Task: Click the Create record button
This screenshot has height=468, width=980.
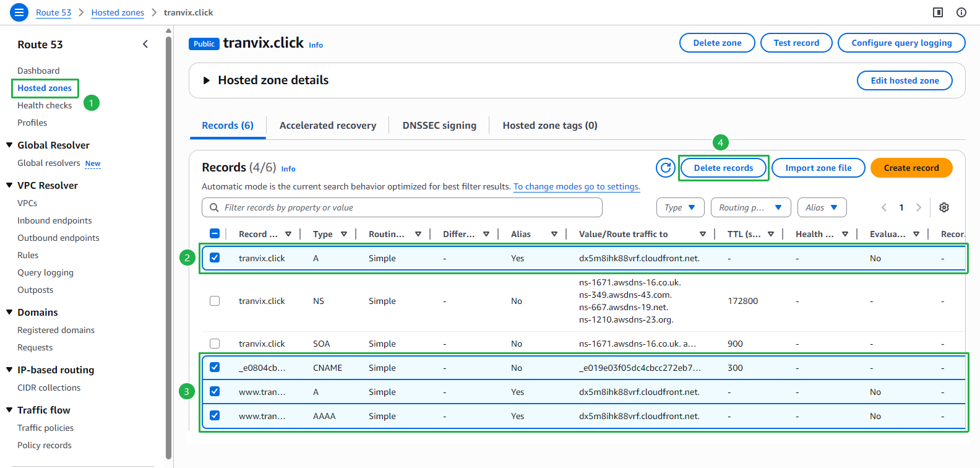Action: (x=911, y=168)
